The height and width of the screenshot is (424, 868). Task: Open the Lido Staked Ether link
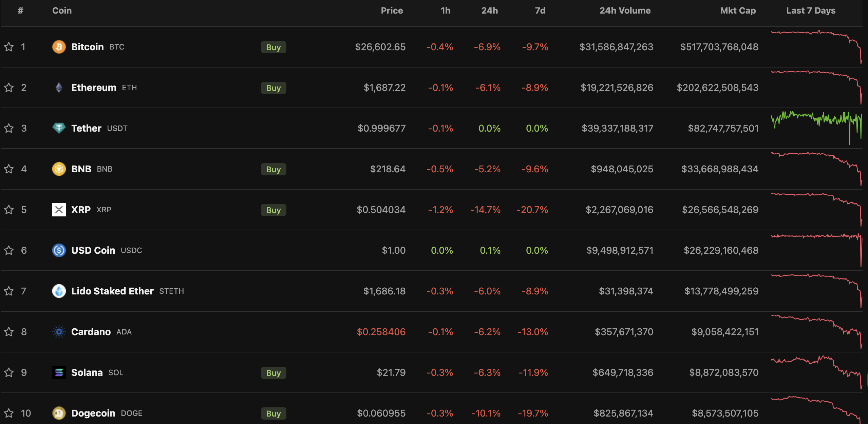pyautogui.click(x=112, y=291)
